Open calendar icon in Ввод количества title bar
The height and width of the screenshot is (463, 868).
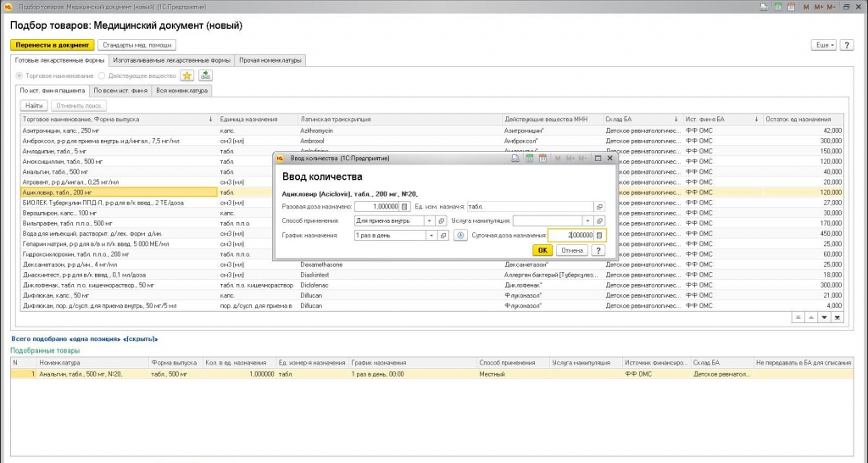tap(542, 159)
